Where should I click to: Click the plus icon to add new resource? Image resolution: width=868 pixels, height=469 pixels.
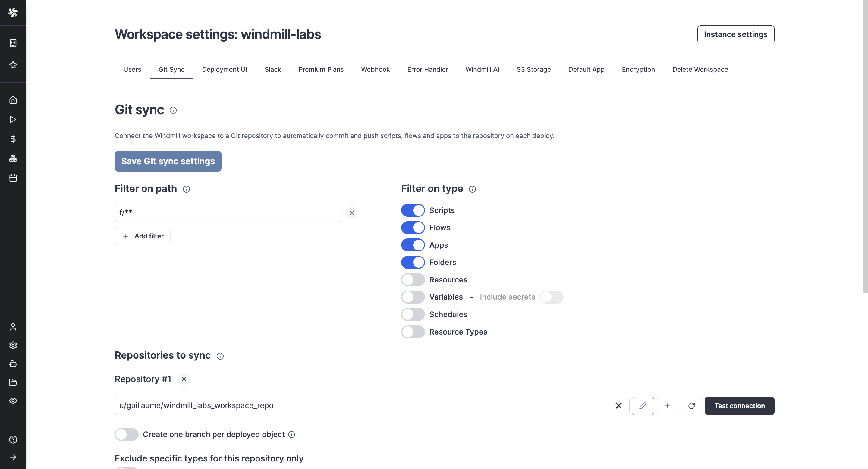tap(667, 406)
